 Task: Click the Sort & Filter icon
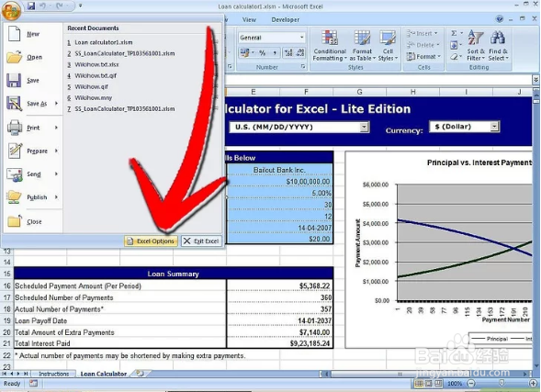pyautogui.click(x=476, y=38)
